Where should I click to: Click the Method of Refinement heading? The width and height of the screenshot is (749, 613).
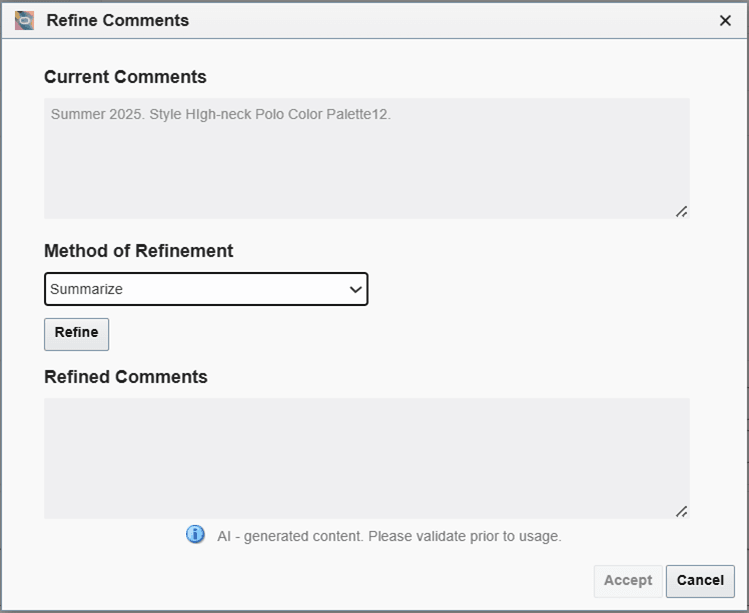[x=139, y=251]
